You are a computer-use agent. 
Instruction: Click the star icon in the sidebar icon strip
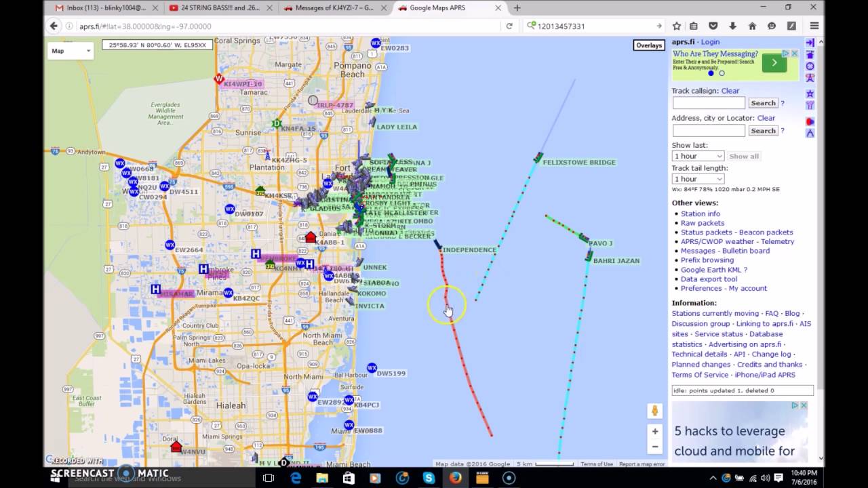[810, 94]
